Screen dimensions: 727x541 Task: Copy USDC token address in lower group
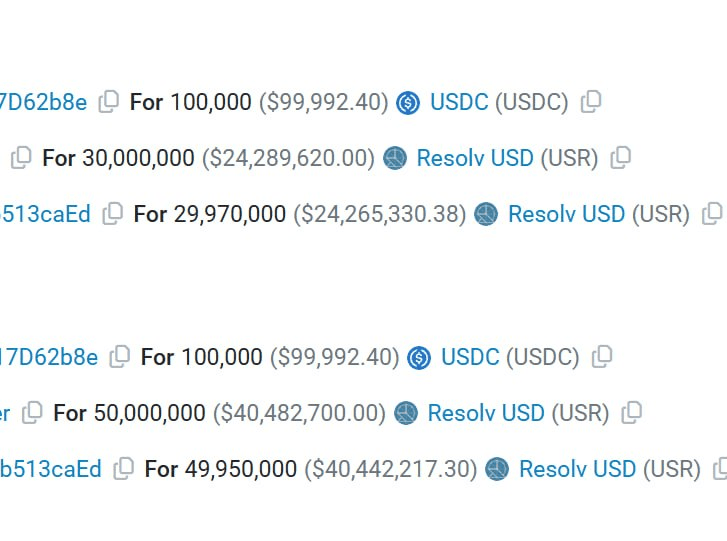pos(602,356)
